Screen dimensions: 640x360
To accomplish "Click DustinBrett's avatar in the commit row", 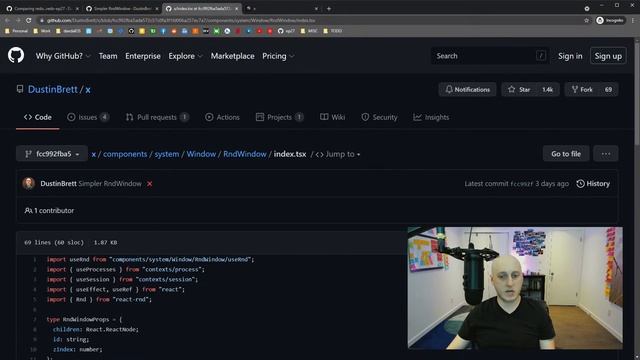I will 29,184.
